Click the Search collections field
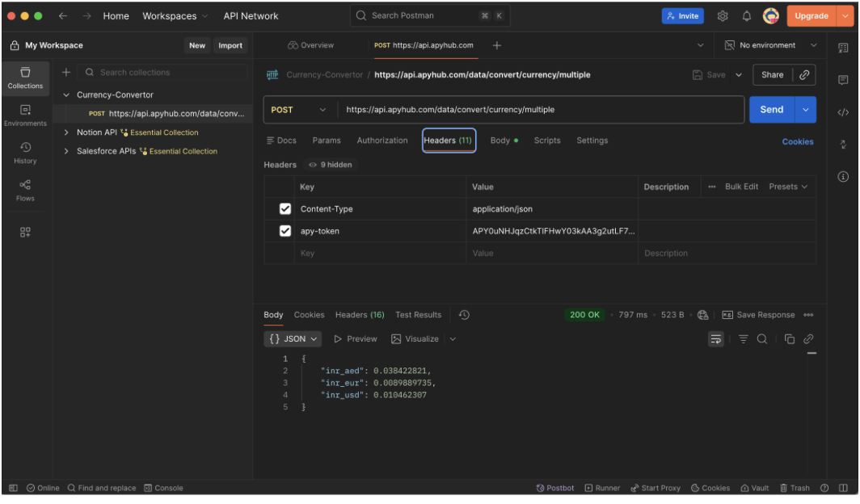The width and height of the screenshot is (860, 504). click(163, 73)
